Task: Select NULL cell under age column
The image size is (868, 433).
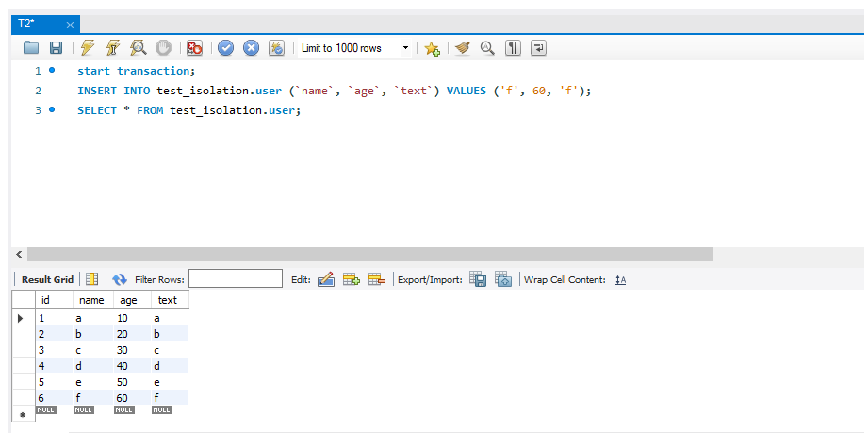Action: pos(123,409)
